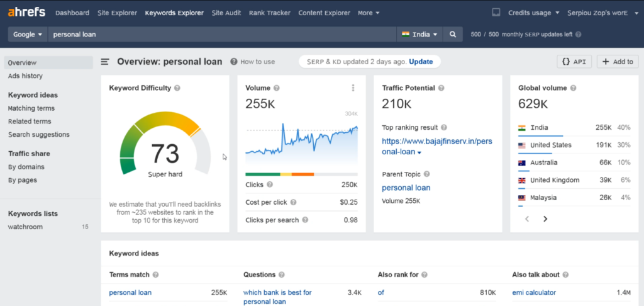Open the Serpiou Zop's workspace dropdown
The image size is (644, 306).
click(602, 13)
